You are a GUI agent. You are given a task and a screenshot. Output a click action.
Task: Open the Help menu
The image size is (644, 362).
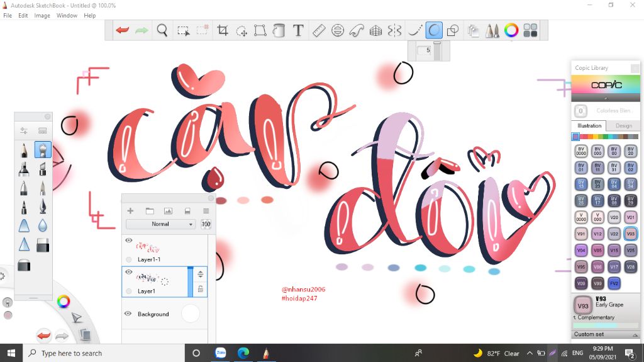click(89, 16)
